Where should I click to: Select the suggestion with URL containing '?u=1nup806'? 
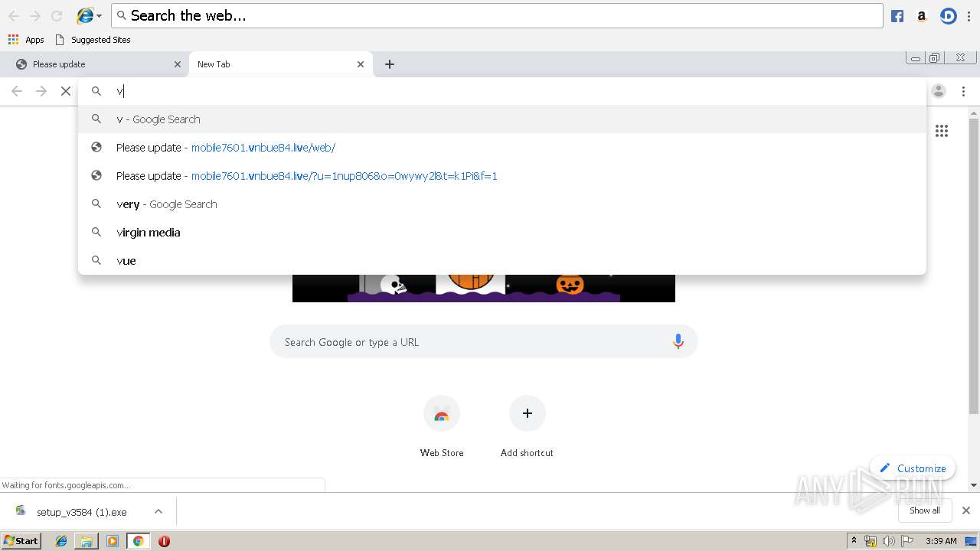[502, 176]
